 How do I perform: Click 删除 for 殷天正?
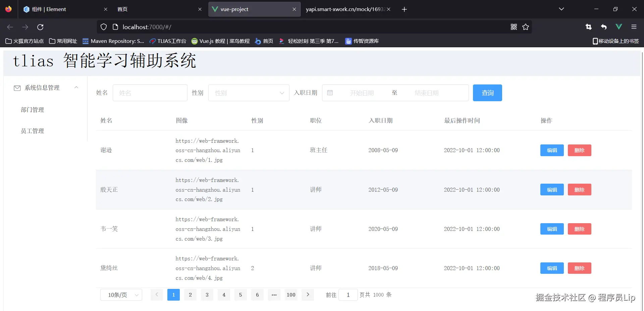click(580, 190)
